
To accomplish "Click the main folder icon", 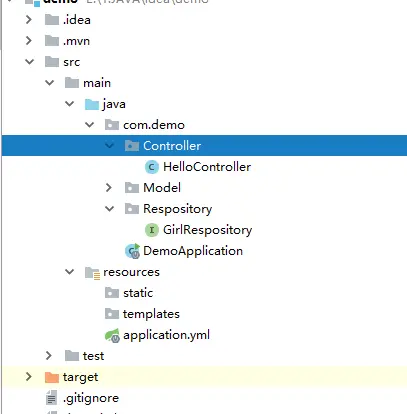I will [72, 83].
